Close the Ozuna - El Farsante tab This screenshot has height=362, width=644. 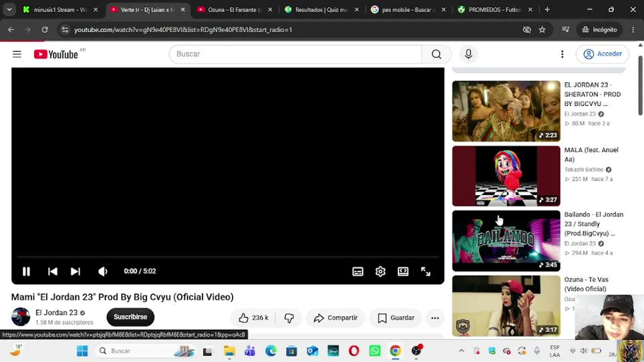[270, 10]
